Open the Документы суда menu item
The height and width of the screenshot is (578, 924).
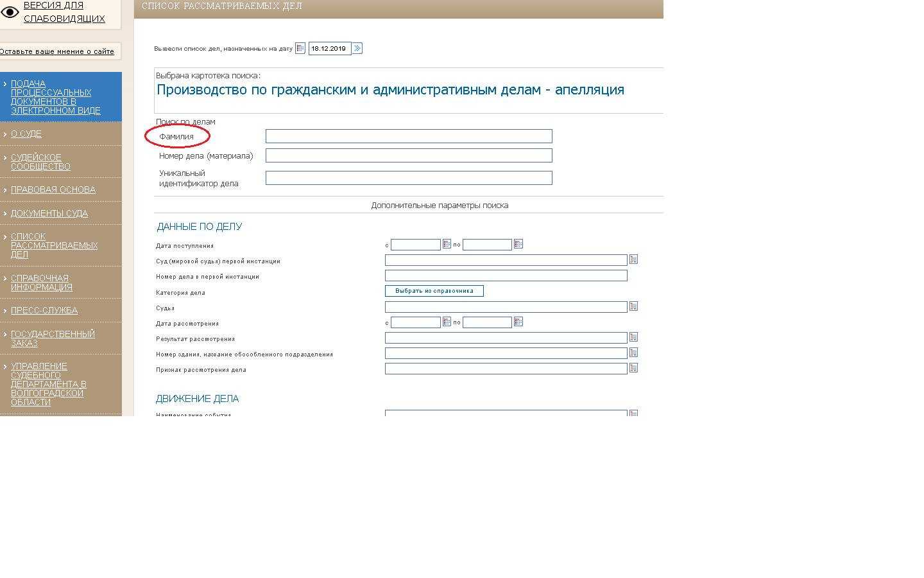point(49,213)
